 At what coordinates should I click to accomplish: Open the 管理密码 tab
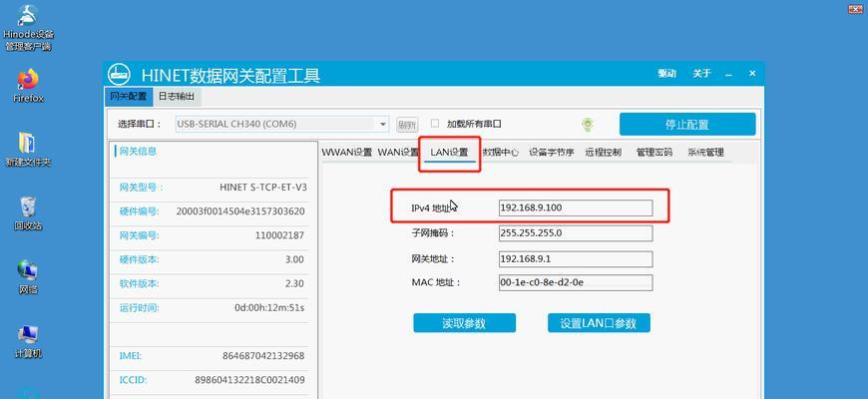pos(654,153)
